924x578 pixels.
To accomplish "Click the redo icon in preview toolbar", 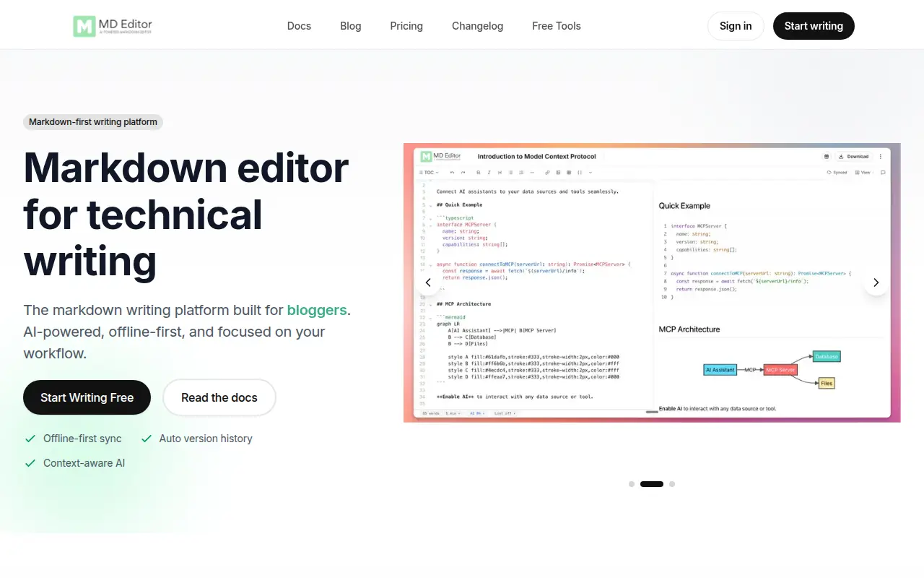I will (463, 173).
